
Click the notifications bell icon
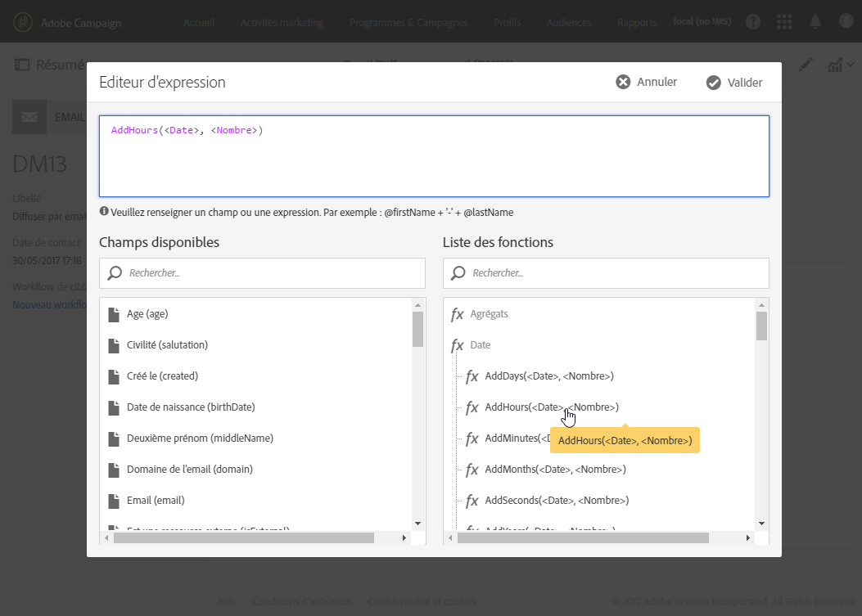815,22
